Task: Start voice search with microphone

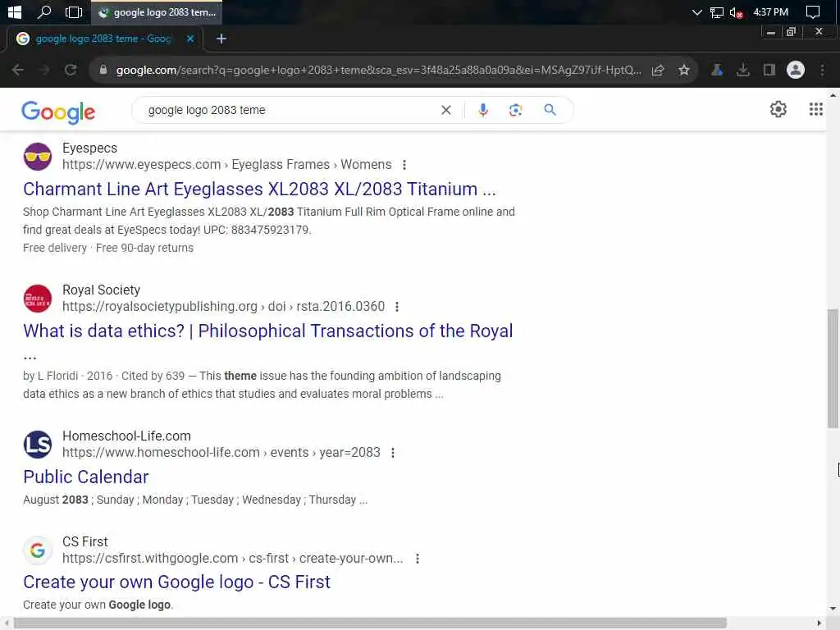Action: (x=482, y=110)
